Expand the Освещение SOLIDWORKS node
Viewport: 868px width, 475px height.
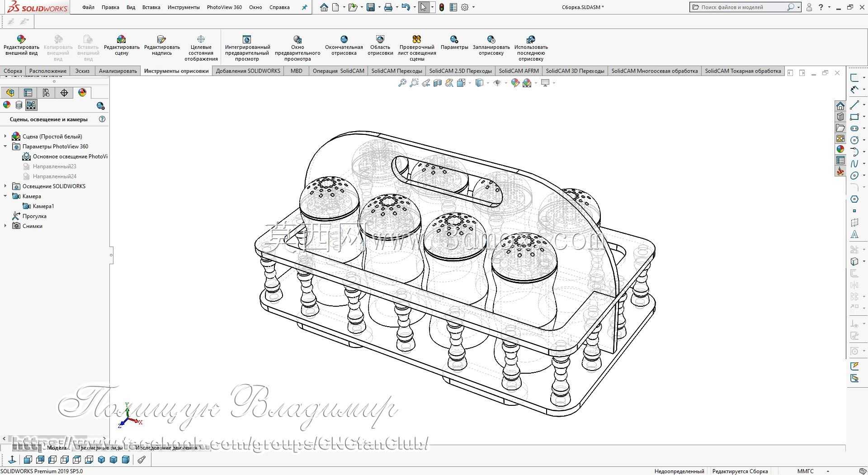(x=5, y=186)
